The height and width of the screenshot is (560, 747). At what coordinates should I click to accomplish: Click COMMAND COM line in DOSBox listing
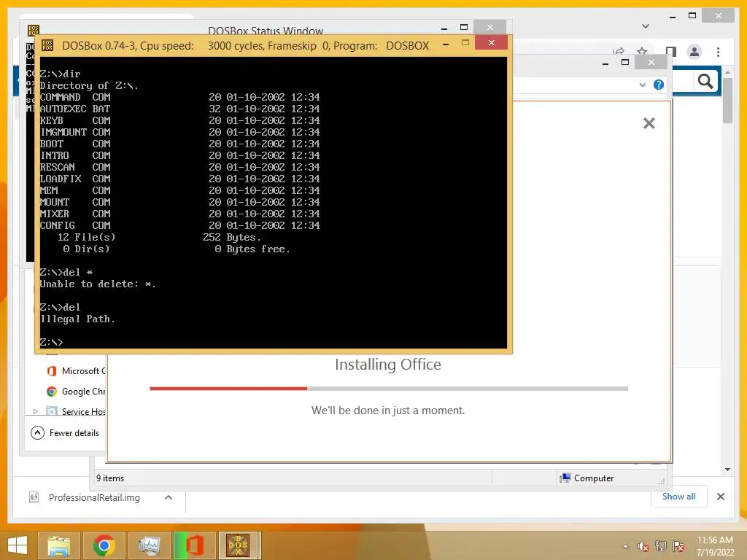179,97
